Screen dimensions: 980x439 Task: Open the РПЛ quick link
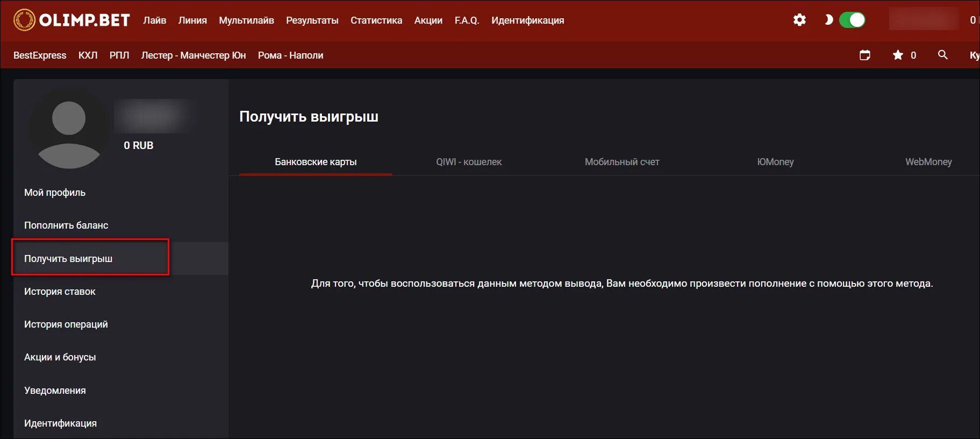(119, 55)
